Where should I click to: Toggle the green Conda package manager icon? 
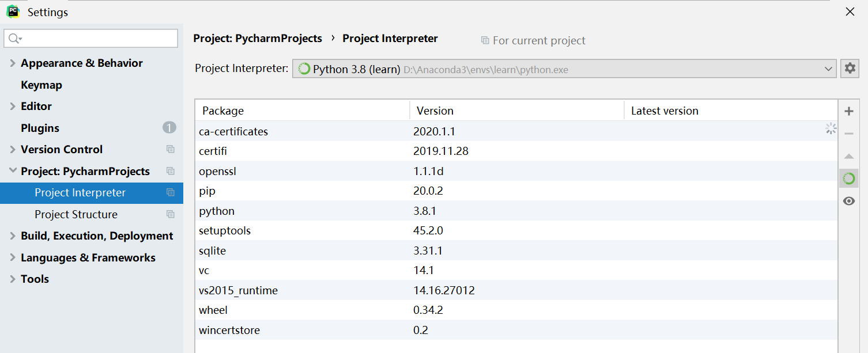(x=848, y=179)
